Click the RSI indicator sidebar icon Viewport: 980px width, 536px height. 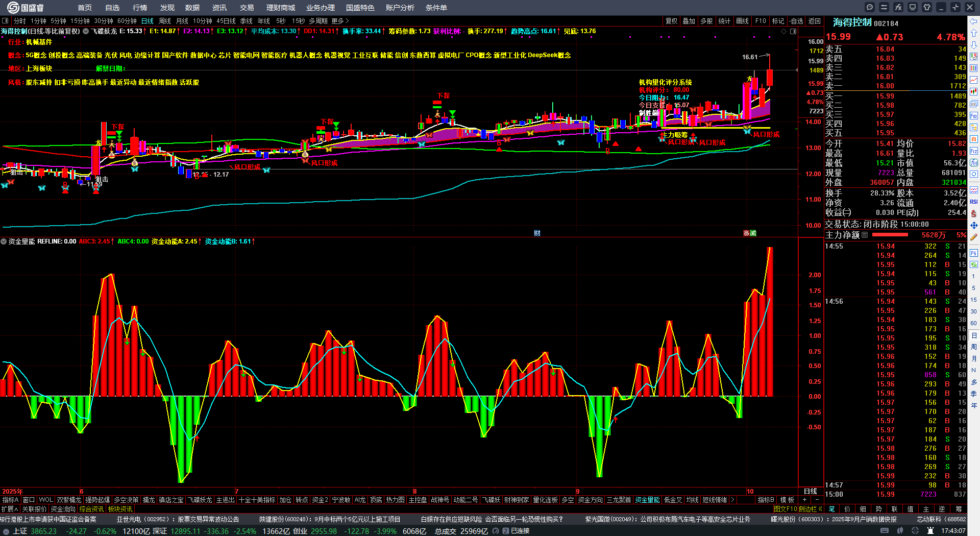point(974,202)
